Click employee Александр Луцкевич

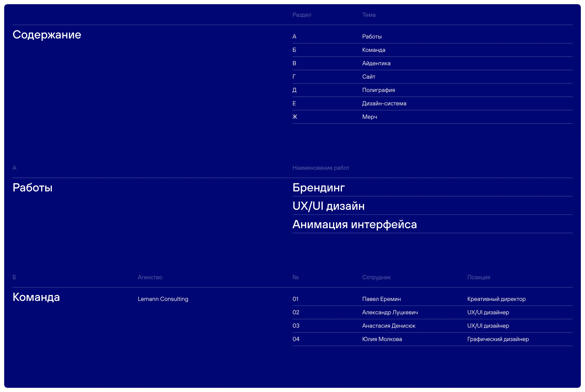[x=390, y=312]
